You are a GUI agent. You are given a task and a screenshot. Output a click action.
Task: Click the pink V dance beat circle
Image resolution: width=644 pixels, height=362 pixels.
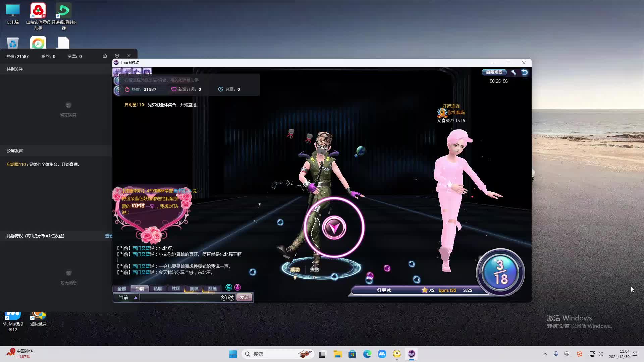[x=334, y=228]
